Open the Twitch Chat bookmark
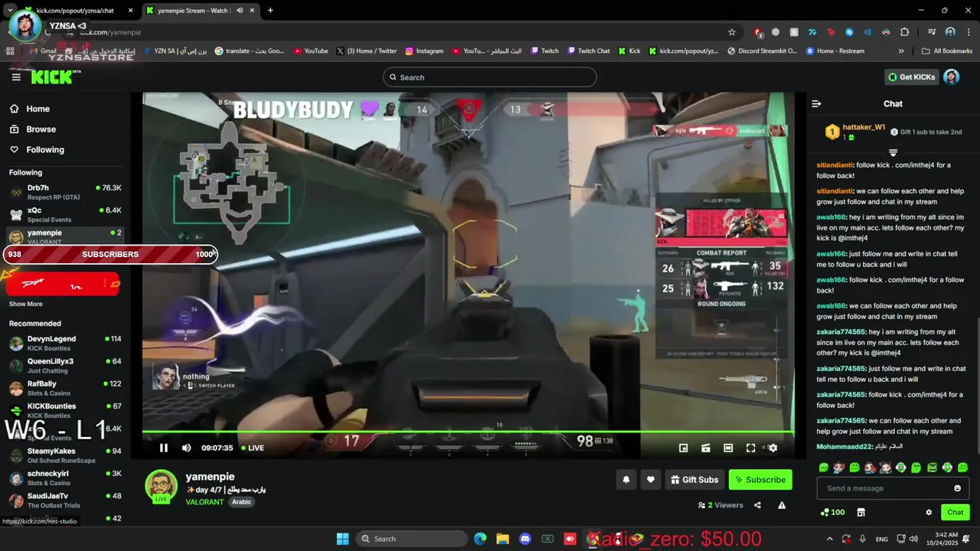 click(589, 51)
